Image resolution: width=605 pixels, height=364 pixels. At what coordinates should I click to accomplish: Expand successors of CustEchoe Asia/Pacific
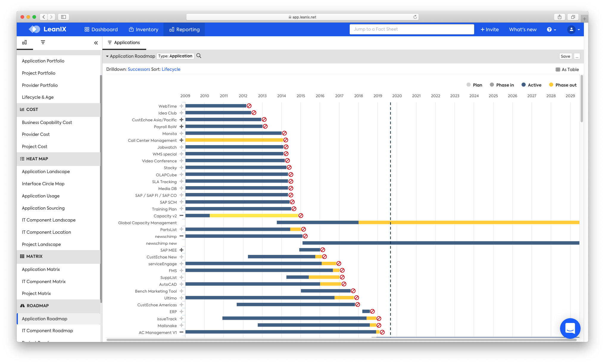coord(181,120)
